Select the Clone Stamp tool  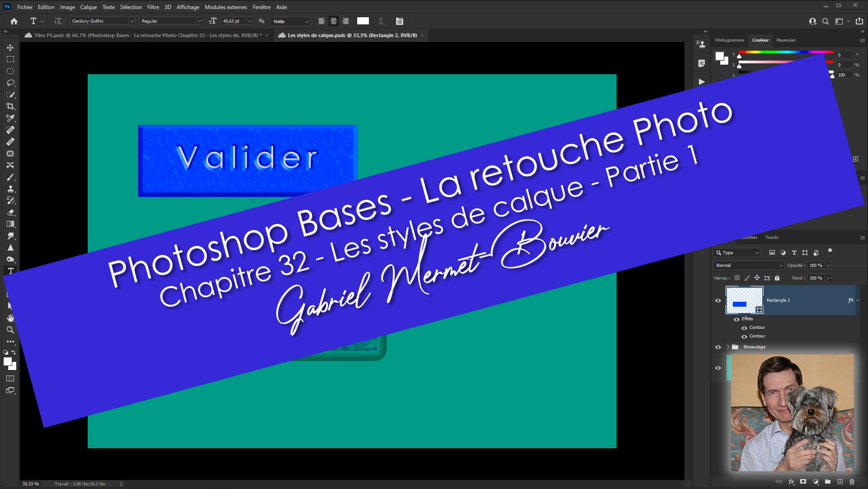click(x=10, y=189)
